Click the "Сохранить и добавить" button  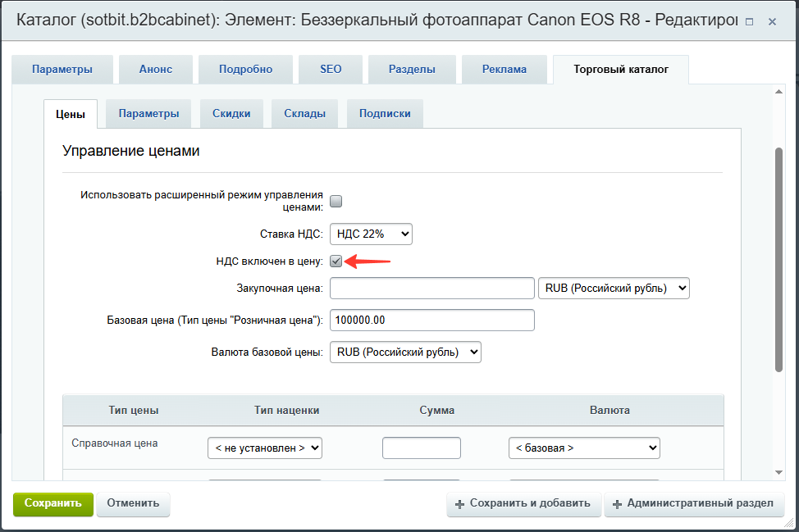pyautogui.click(x=524, y=503)
